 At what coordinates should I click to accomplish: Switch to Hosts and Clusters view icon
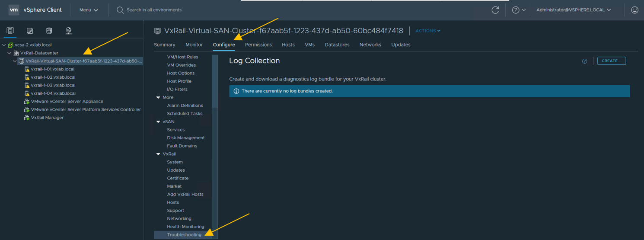(x=10, y=31)
